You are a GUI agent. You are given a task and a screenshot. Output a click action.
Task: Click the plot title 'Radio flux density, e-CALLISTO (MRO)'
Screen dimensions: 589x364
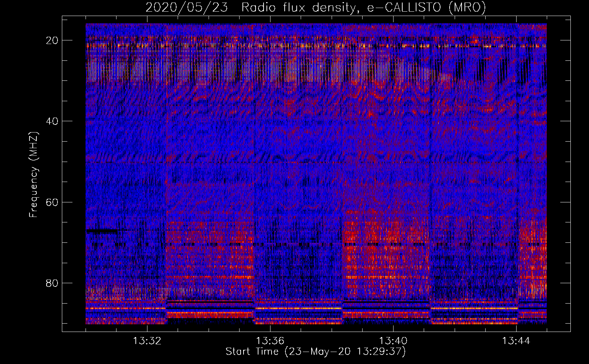tap(364, 7)
